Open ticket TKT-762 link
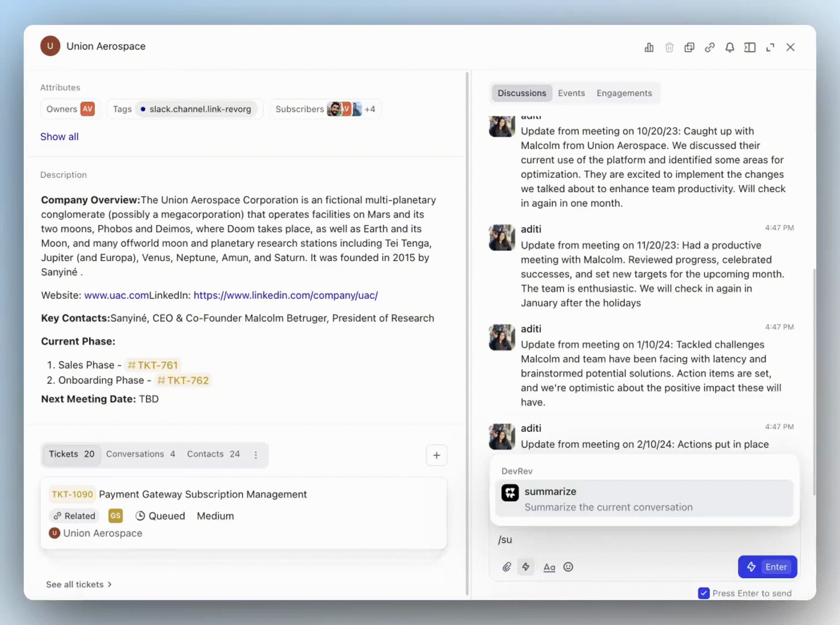 click(x=183, y=380)
